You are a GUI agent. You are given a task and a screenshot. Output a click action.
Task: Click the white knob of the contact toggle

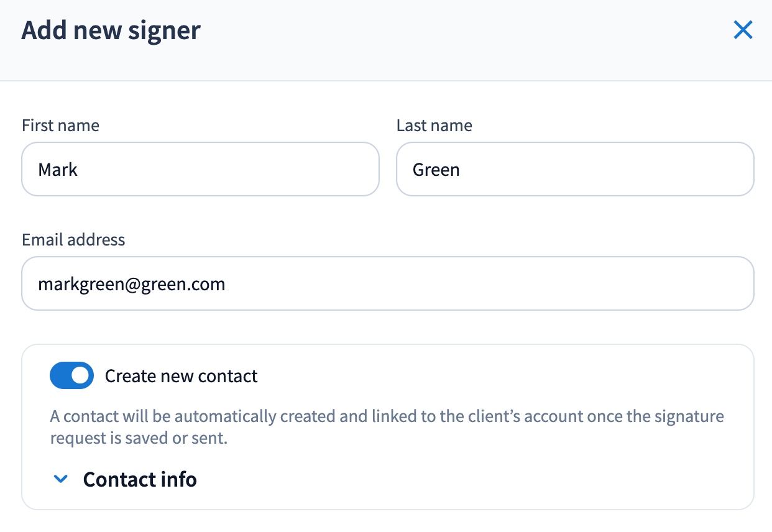point(80,376)
